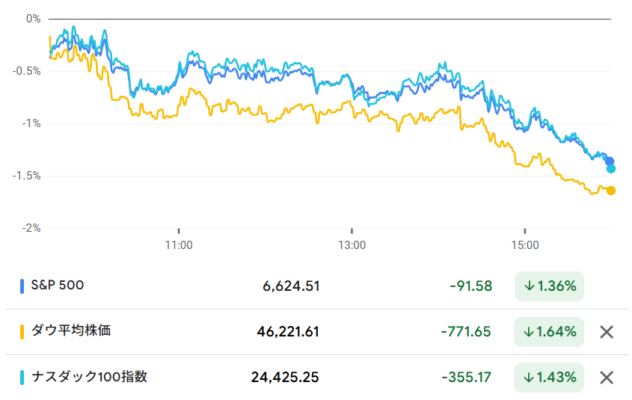Remove ダウ平均株価 from the comparison

(605, 332)
